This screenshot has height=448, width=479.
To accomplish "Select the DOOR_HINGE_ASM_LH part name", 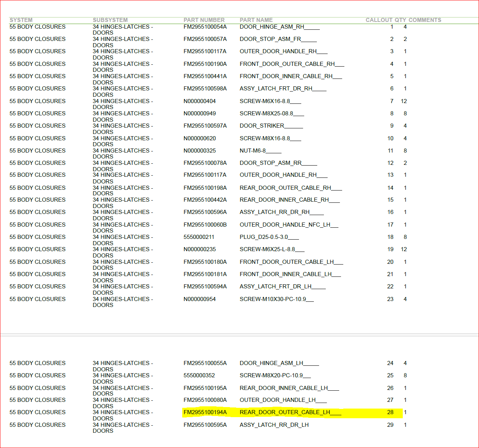I will coord(279,363).
